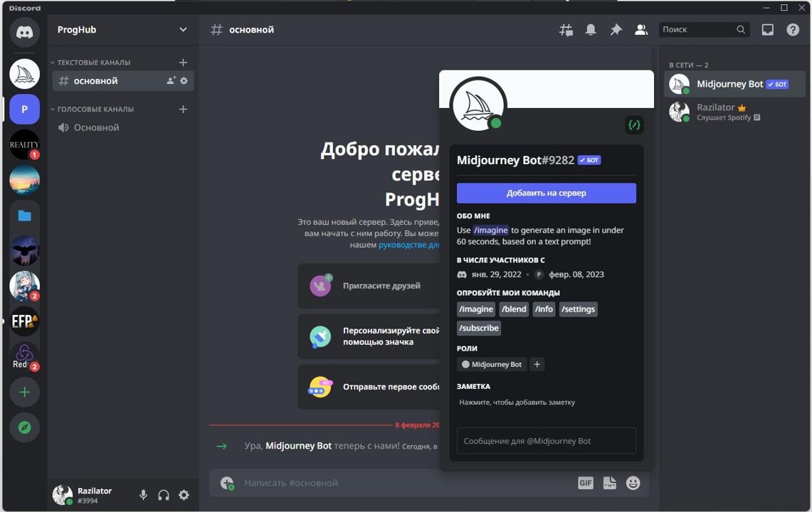Open threads icon in channel header
Screen dimensions: 812x512
click(x=566, y=29)
